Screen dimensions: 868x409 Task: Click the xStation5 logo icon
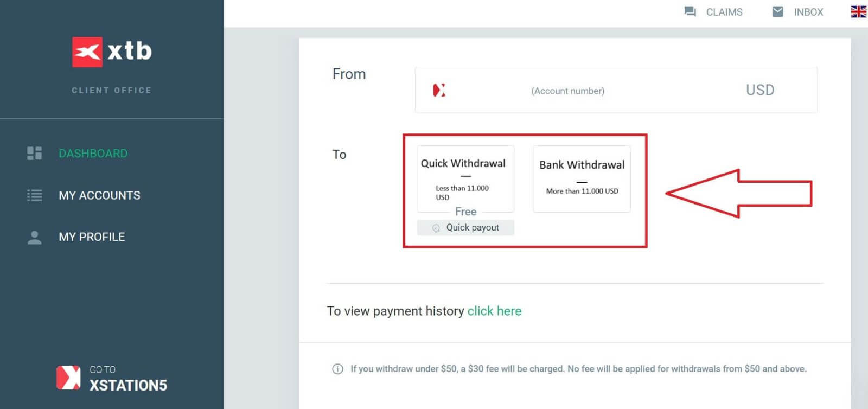pos(68,377)
